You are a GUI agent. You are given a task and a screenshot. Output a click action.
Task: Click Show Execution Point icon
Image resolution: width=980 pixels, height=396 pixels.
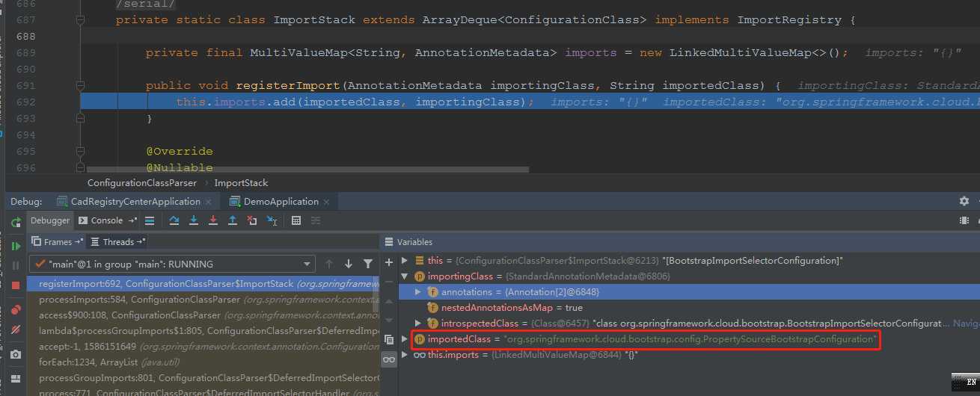pyautogui.click(x=150, y=220)
